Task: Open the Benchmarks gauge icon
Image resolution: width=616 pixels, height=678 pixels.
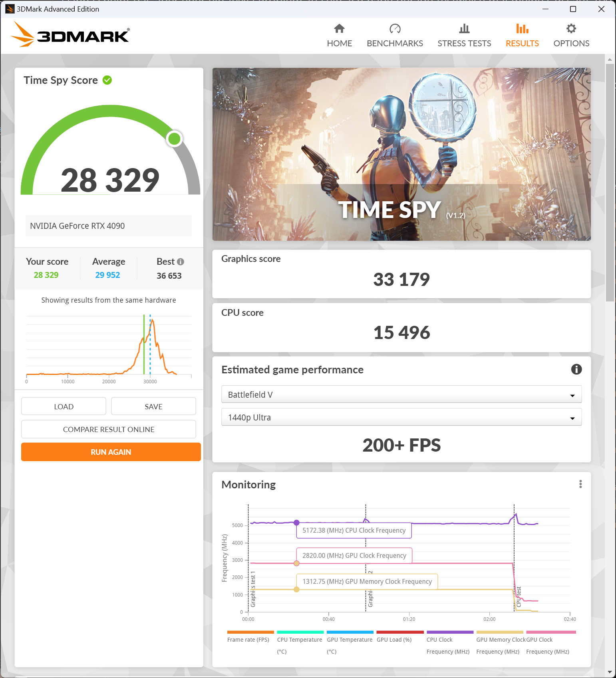Action: click(395, 28)
